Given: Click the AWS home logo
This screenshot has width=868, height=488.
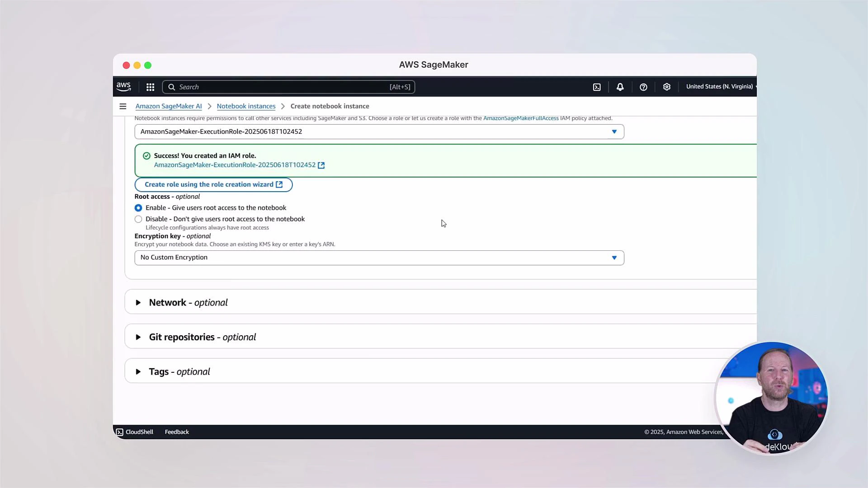Looking at the screenshot, I should (123, 86).
